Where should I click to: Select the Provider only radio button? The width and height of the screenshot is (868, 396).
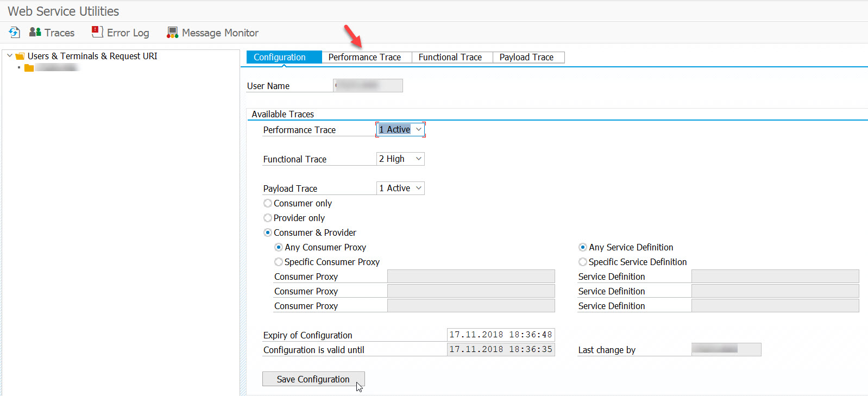click(x=268, y=218)
